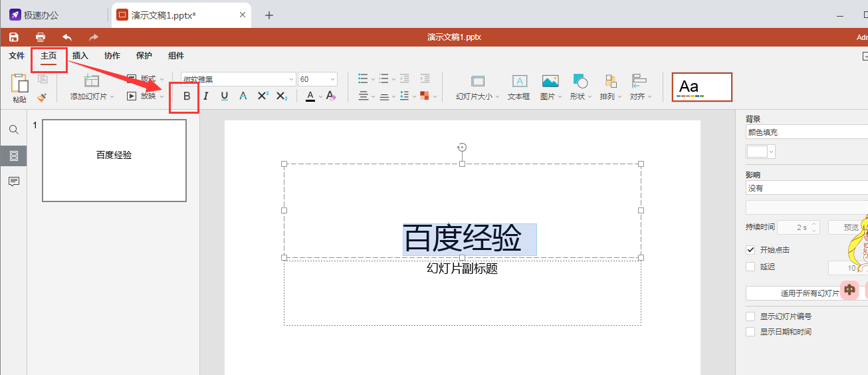
Task: Enable 显示日期和时间 checkbox
Action: (750, 332)
